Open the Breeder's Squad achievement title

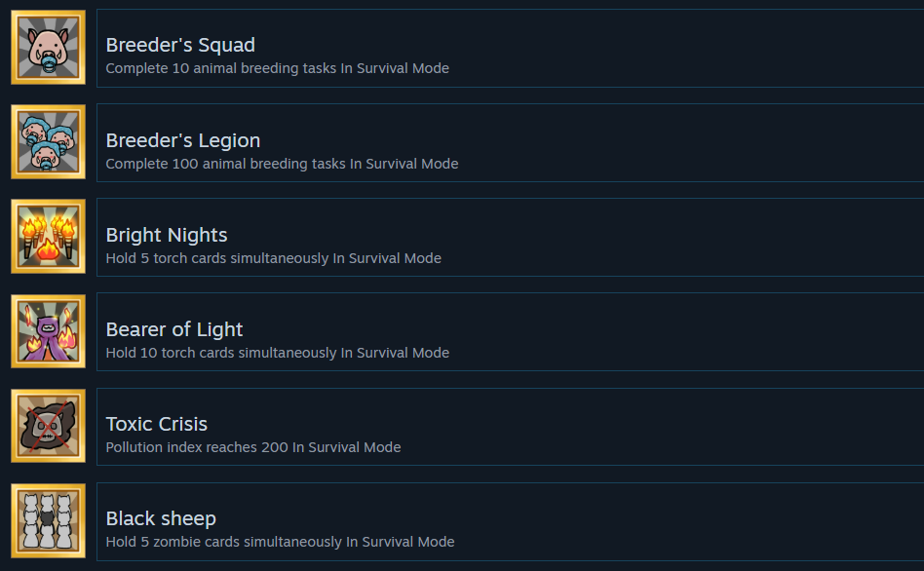(180, 45)
